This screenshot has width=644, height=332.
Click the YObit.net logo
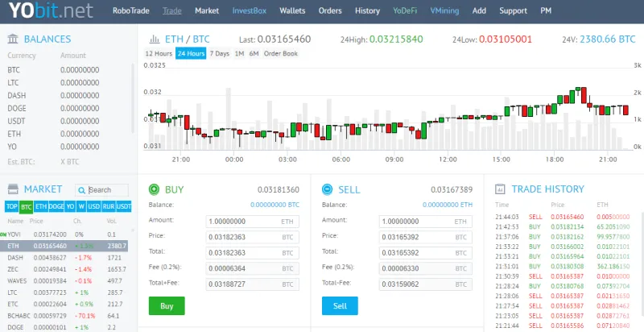[x=51, y=10]
